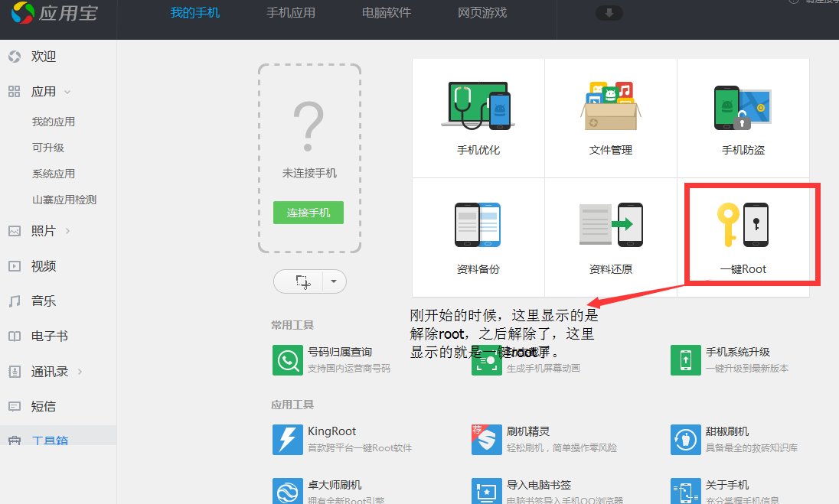This screenshot has width=839, height=504.
Task: Open the 甜椒刷机 tool icon
Action: (x=685, y=439)
